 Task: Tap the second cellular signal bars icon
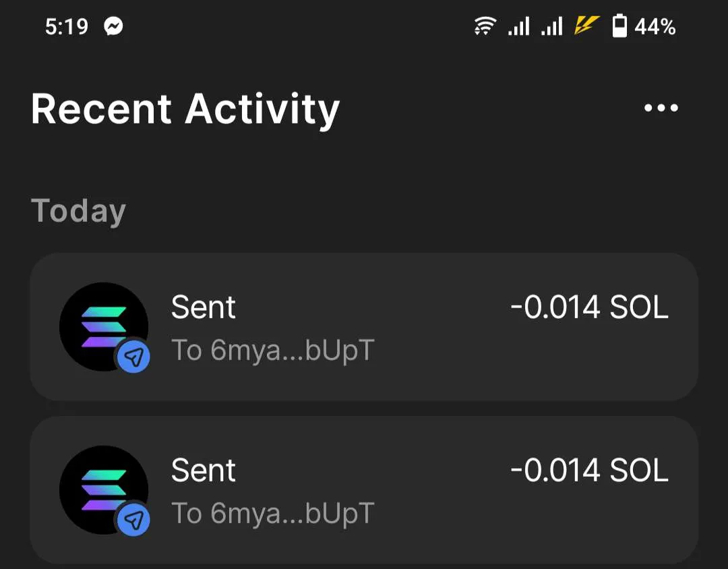tap(552, 27)
